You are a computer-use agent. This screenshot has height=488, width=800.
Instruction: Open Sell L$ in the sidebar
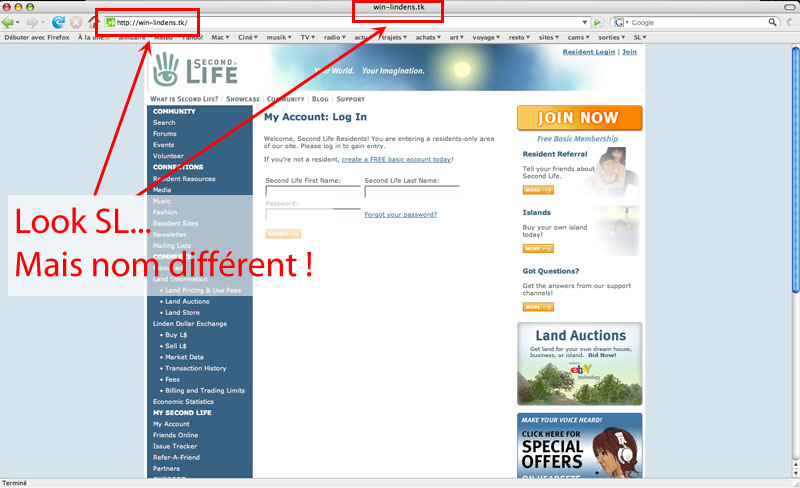coord(176,346)
